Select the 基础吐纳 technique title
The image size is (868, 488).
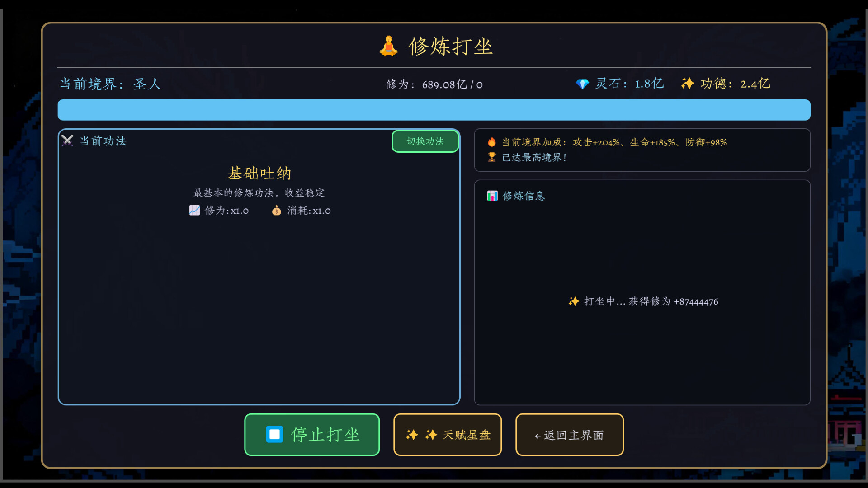click(x=259, y=173)
